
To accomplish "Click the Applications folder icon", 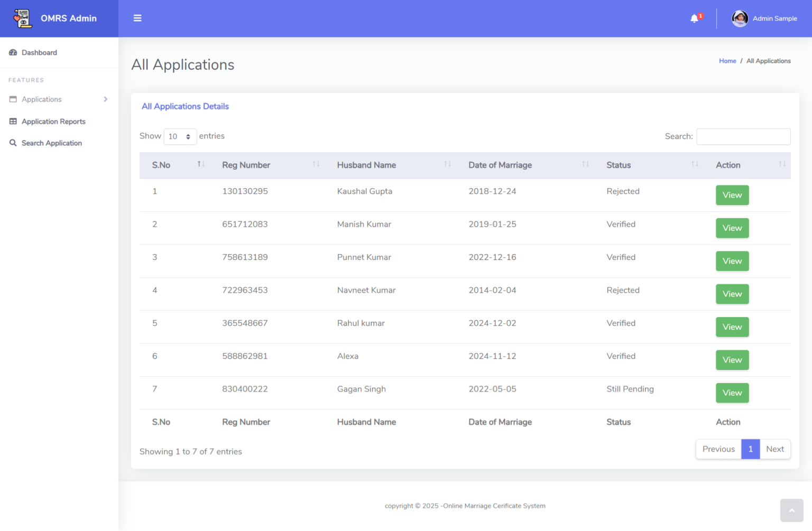I will 13,99.
